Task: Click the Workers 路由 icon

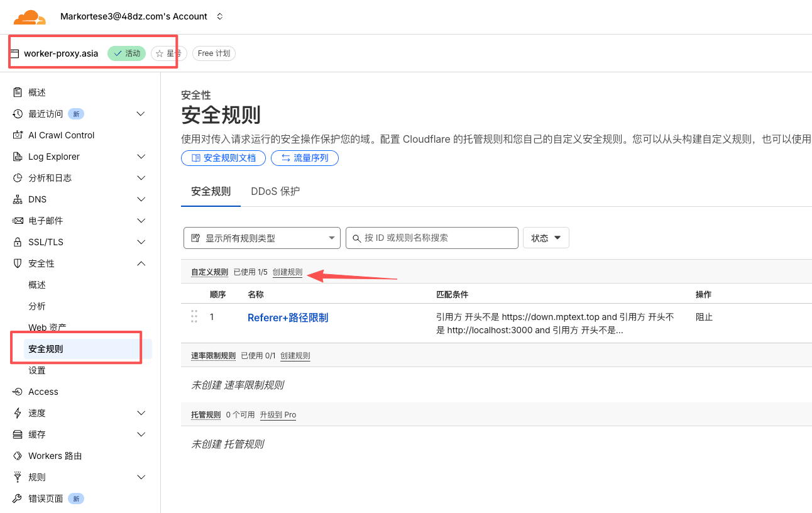Action: point(18,456)
